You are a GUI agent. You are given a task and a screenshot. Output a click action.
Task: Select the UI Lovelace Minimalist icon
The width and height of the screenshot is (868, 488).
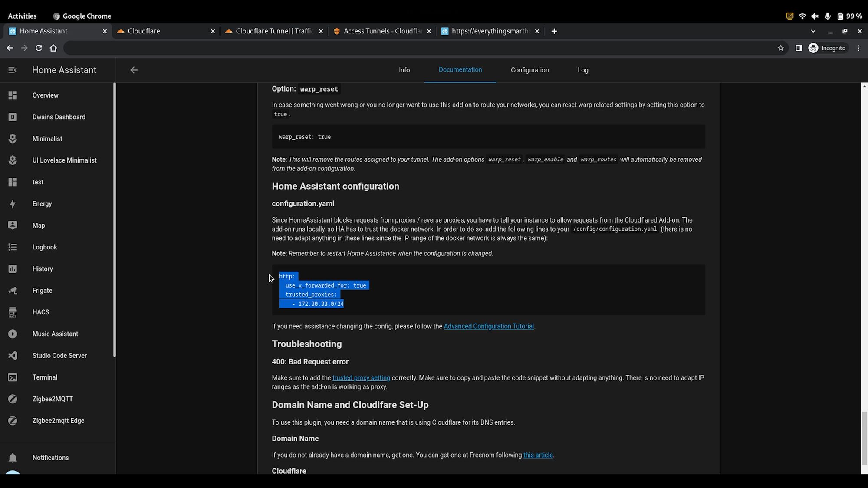click(13, 160)
